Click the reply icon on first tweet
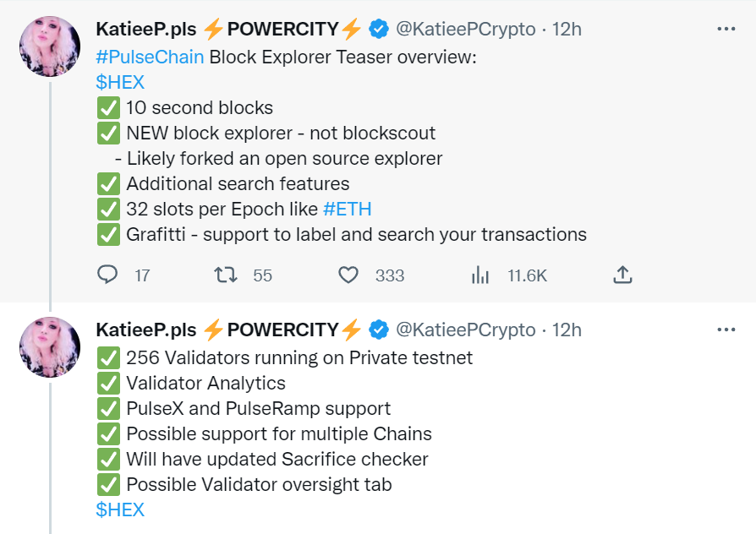 click(107, 275)
